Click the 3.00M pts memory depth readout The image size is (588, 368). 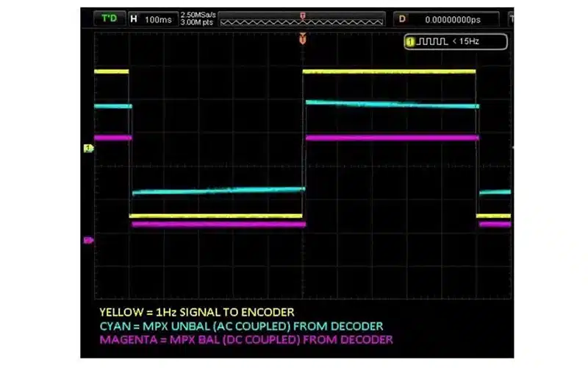[197, 23]
